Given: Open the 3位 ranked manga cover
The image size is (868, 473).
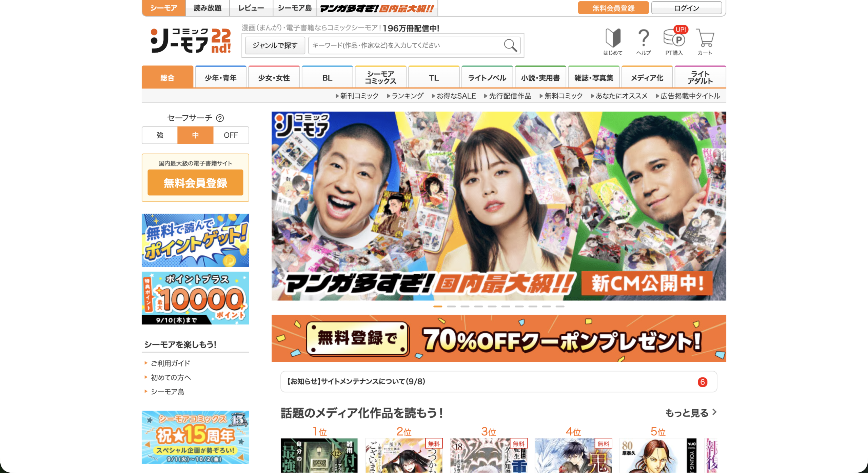Looking at the screenshot, I should point(489,455).
